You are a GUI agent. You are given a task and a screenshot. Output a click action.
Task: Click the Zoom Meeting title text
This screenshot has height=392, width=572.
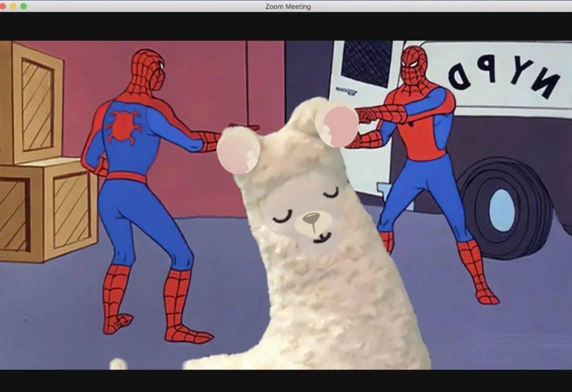(288, 6)
